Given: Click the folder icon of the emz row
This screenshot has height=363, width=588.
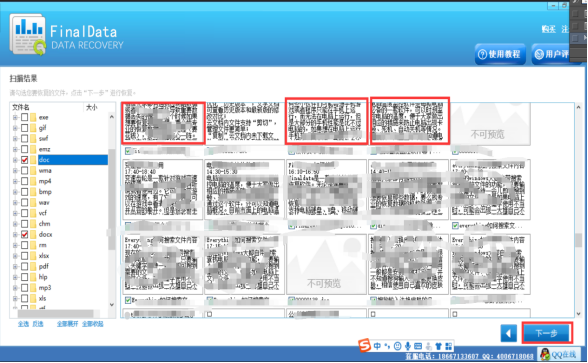Looking at the screenshot, I should coord(34,149).
